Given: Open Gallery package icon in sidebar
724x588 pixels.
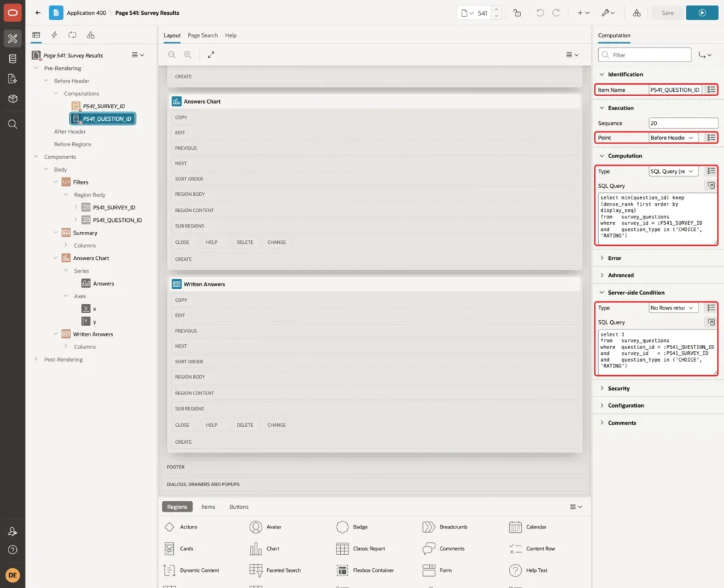Looking at the screenshot, I should pyautogui.click(x=13, y=99).
